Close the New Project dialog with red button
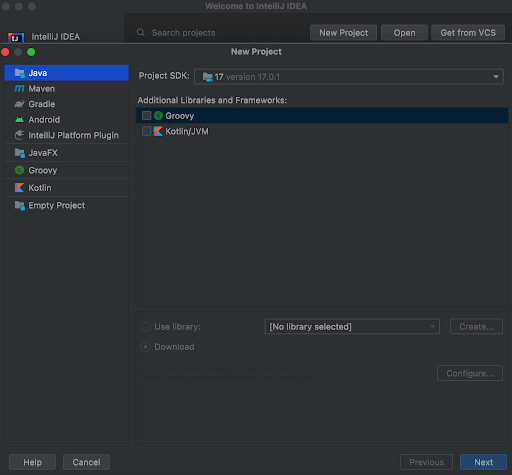The width and height of the screenshot is (512, 475). pos(5,52)
